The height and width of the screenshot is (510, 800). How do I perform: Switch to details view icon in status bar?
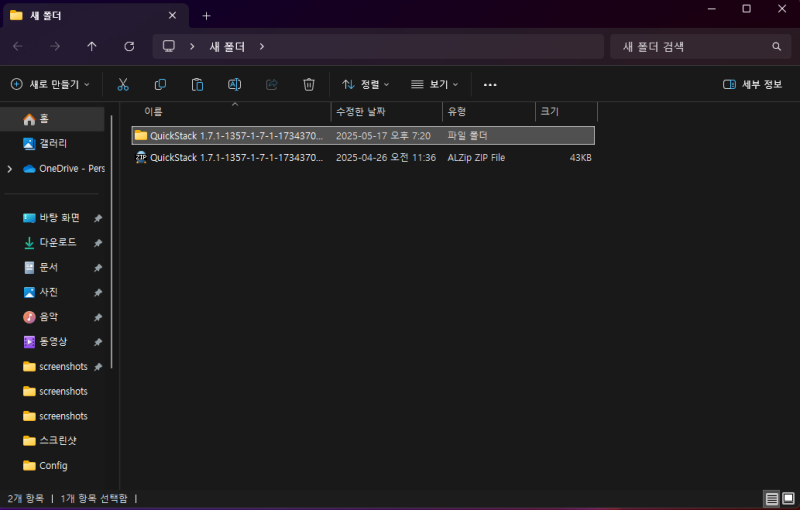tap(771, 498)
